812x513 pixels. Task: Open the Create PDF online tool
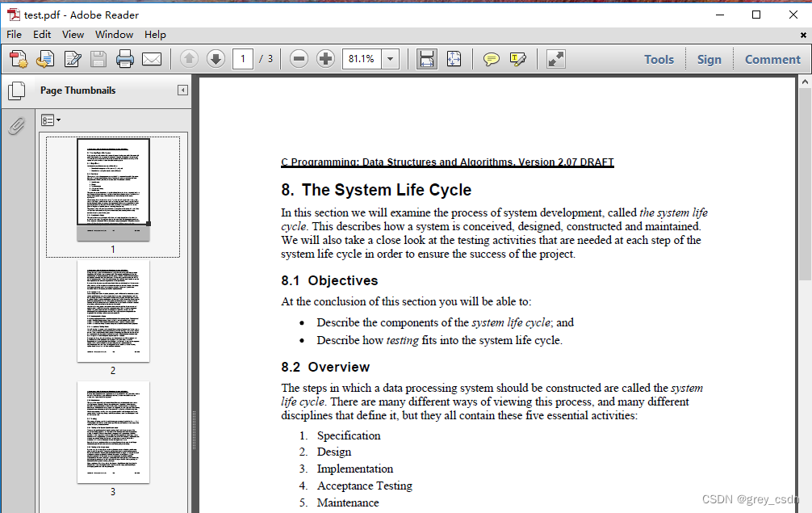(18, 58)
